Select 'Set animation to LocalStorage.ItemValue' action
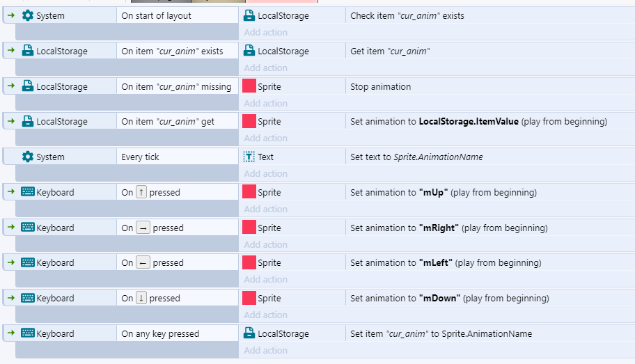This screenshot has height=364, width=635. 478,122
